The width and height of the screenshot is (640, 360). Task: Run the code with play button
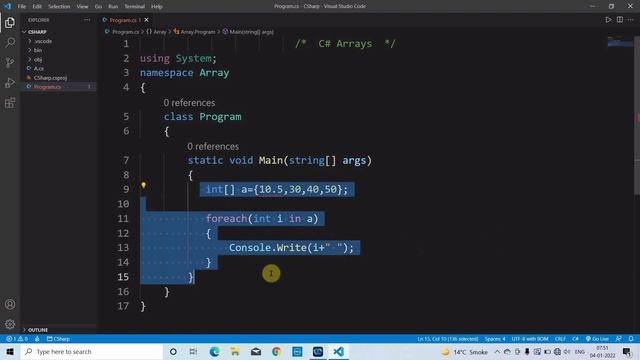[608, 20]
